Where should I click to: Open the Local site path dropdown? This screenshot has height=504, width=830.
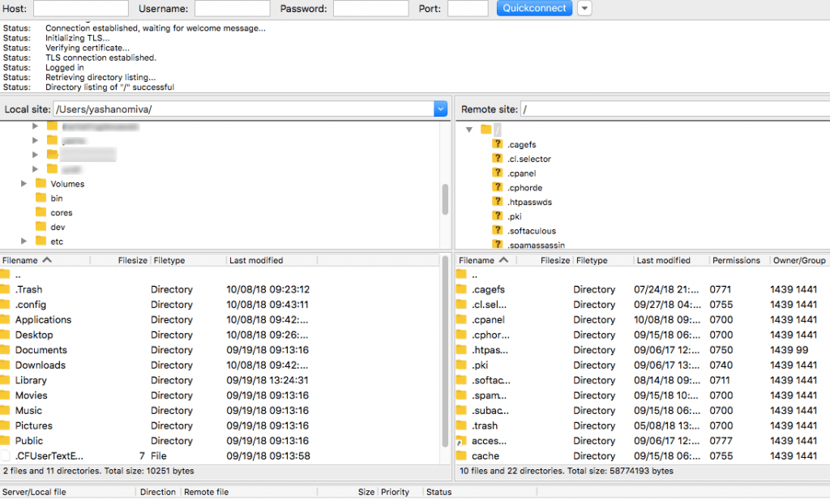point(440,108)
